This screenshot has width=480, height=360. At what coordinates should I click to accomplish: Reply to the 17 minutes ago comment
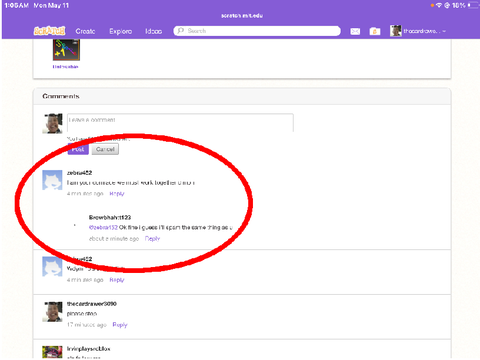(x=120, y=325)
